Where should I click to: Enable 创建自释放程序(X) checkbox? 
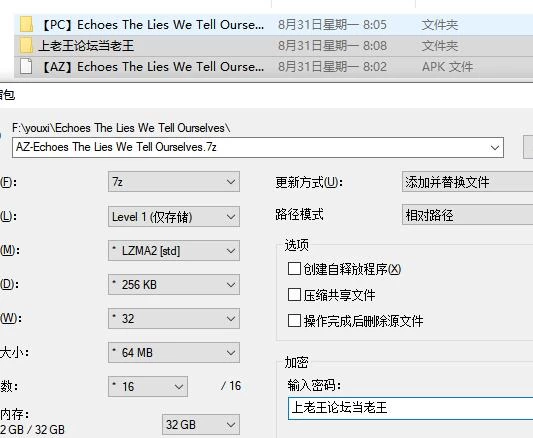pyautogui.click(x=294, y=268)
